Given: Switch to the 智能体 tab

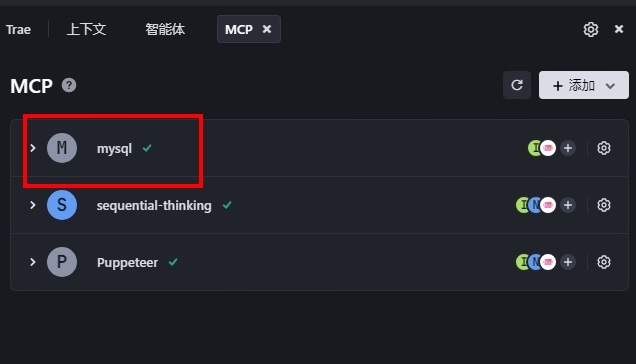Looking at the screenshot, I should coord(165,29).
